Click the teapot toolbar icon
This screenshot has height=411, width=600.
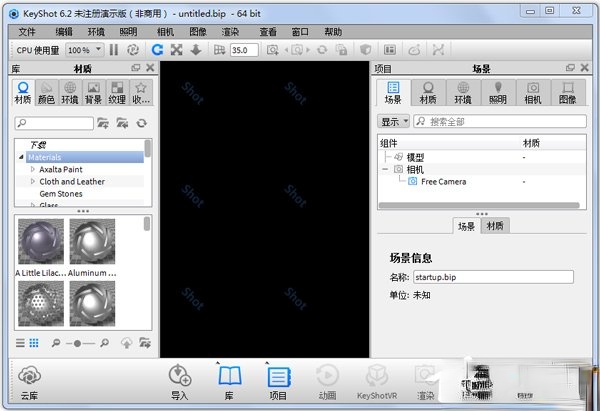(x=414, y=50)
